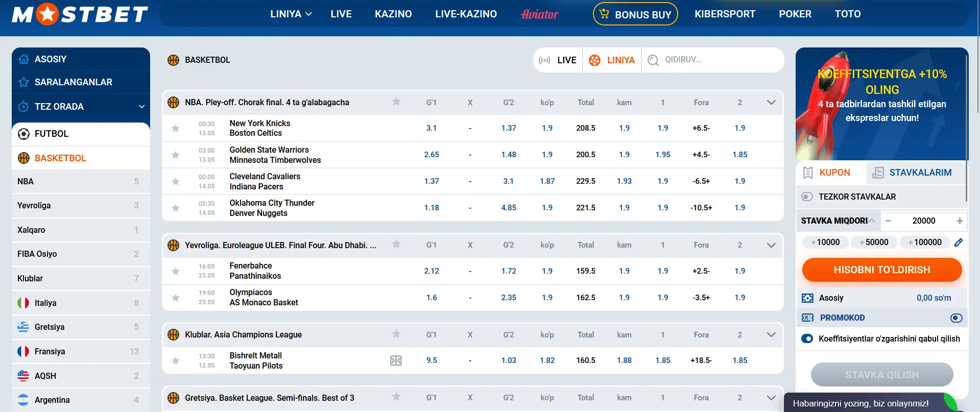Viewport: 980px width, 412px height.
Task: Favorite Golden State Warriors match star
Action: [x=176, y=155]
